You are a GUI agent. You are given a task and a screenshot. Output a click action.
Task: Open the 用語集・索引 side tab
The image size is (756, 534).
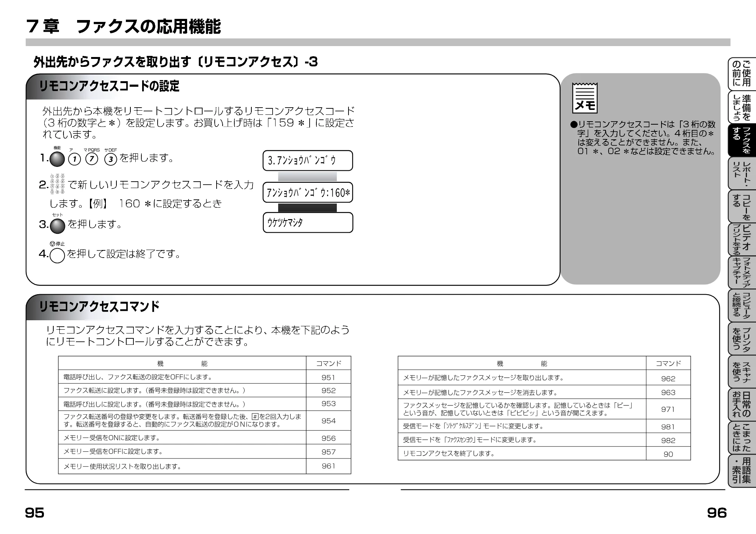pos(742,471)
